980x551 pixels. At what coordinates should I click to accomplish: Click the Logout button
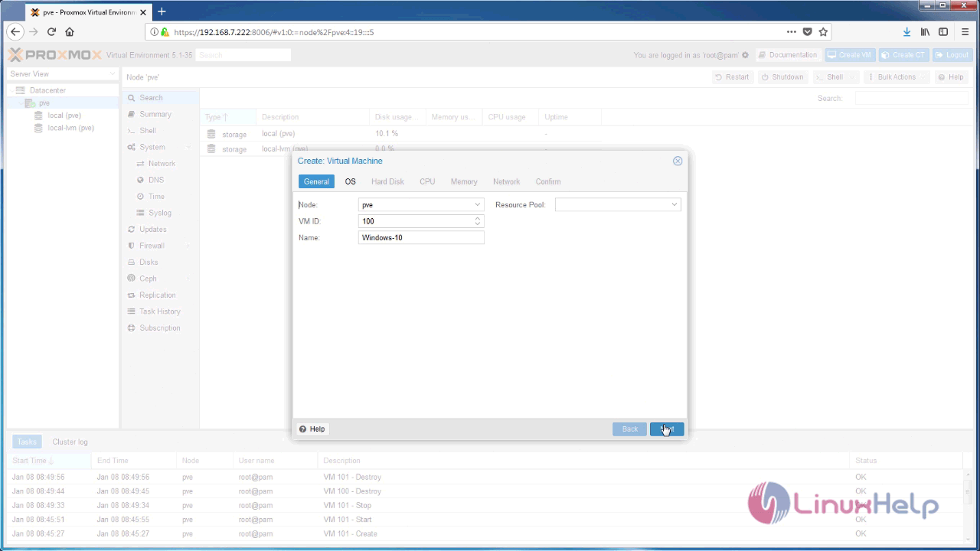[952, 55]
